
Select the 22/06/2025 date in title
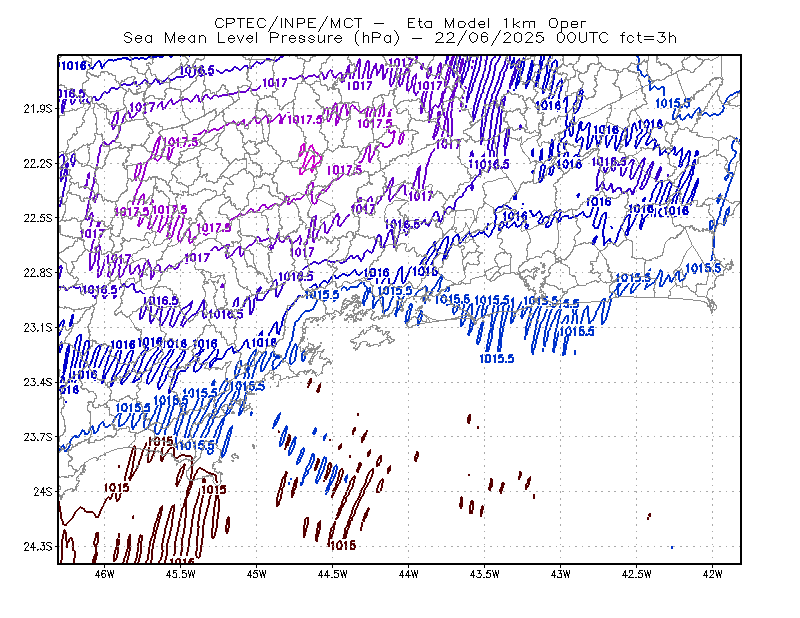tap(489, 38)
